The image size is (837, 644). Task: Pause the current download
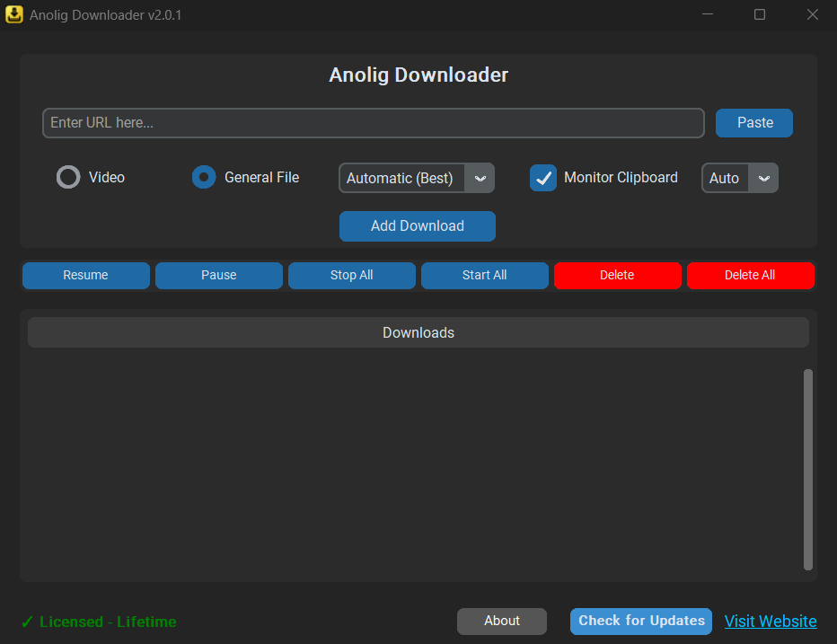(x=218, y=275)
